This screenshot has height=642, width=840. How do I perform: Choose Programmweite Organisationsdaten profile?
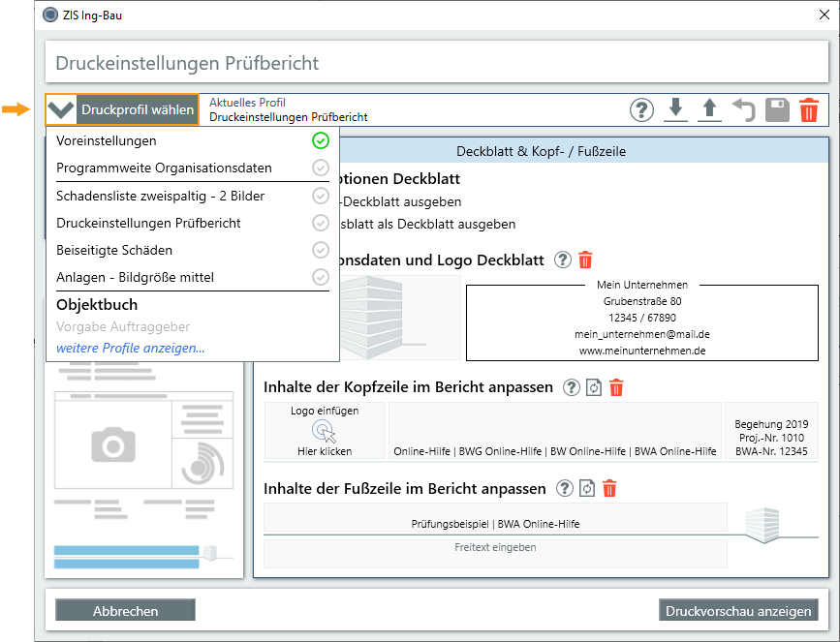164,168
